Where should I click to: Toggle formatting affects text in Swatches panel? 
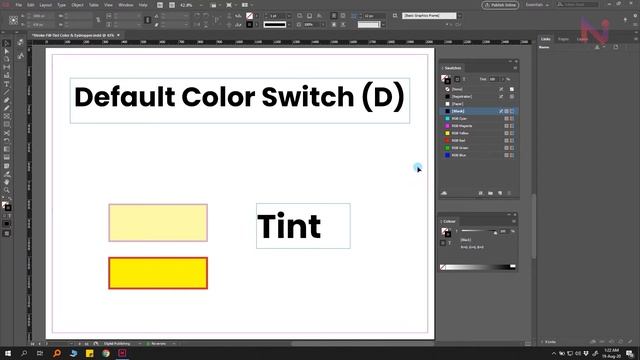pos(464,79)
